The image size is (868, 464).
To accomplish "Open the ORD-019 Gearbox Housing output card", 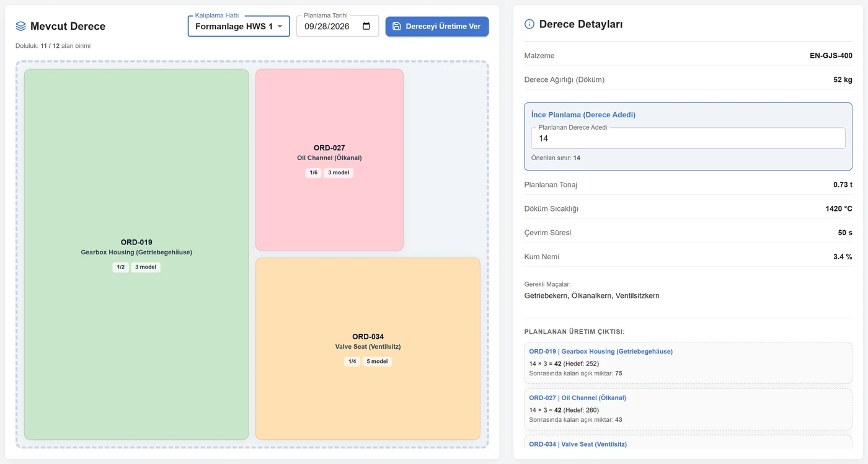I will (688, 363).
